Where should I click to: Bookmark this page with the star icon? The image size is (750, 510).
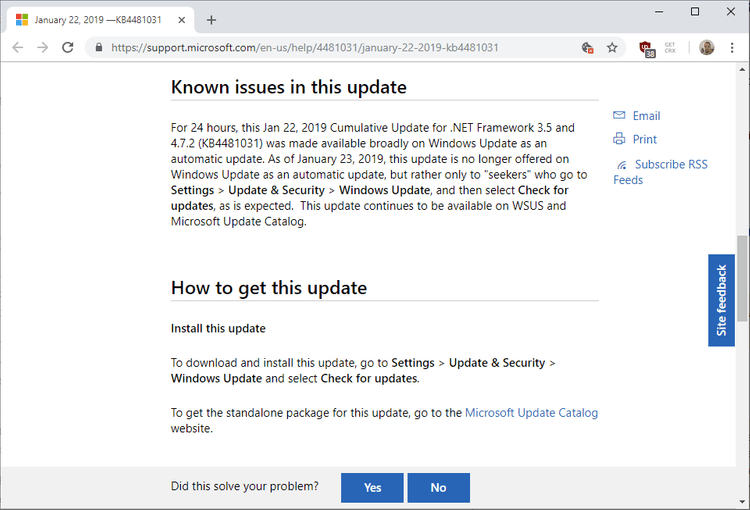612,47
